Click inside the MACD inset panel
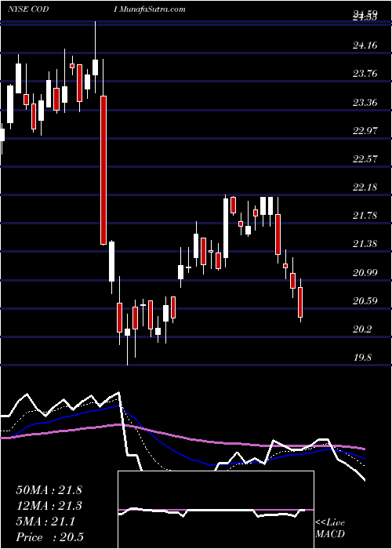This screenshot has height=549, width=392. click(216, 510)
